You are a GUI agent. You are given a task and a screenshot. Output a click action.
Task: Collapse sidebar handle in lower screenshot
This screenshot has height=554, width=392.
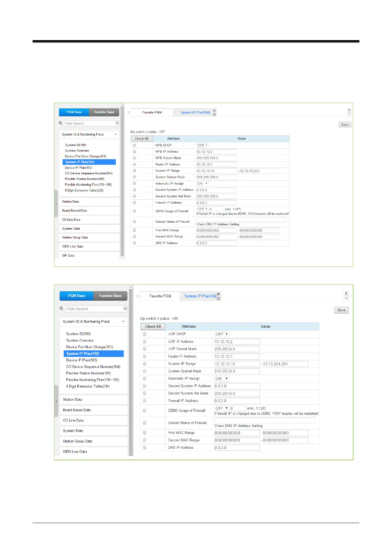pyautogui.click(x=56, y=401)
